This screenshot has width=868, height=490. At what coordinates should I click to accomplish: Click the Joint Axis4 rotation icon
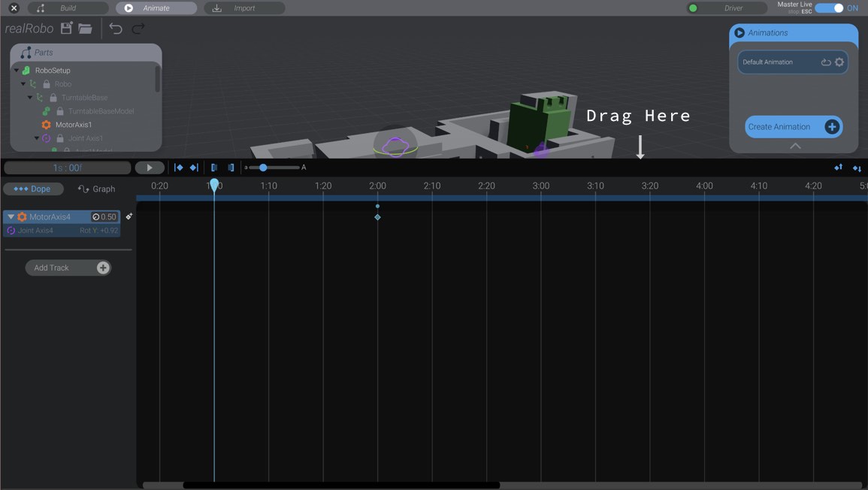tap(11, 230)
